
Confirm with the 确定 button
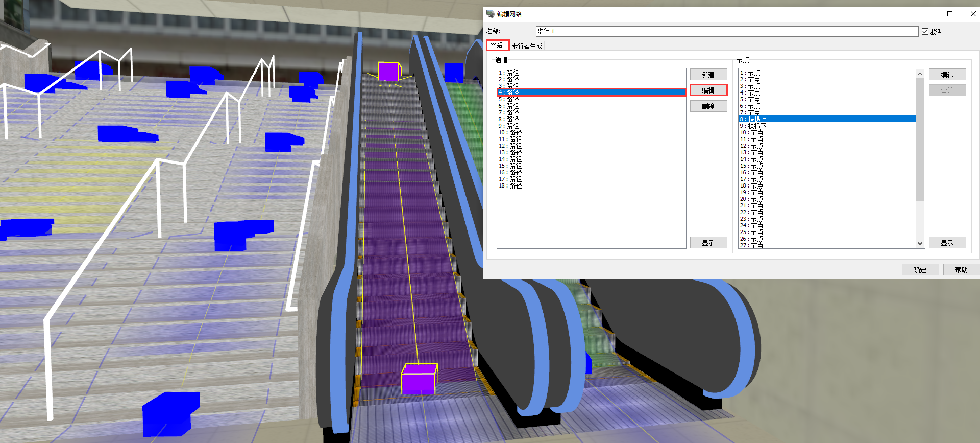[x=920, y=270]
